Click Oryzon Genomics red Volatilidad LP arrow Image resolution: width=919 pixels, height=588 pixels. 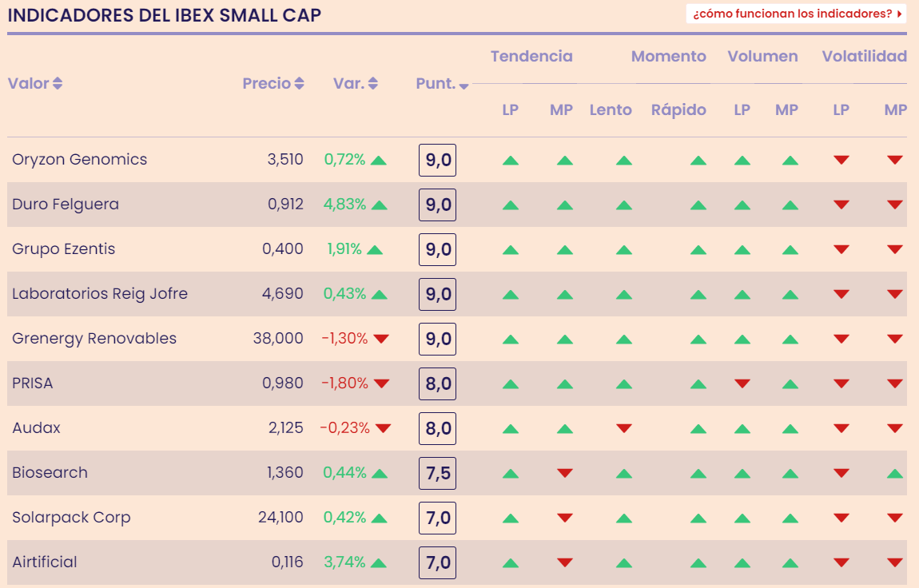pos(841,161)
